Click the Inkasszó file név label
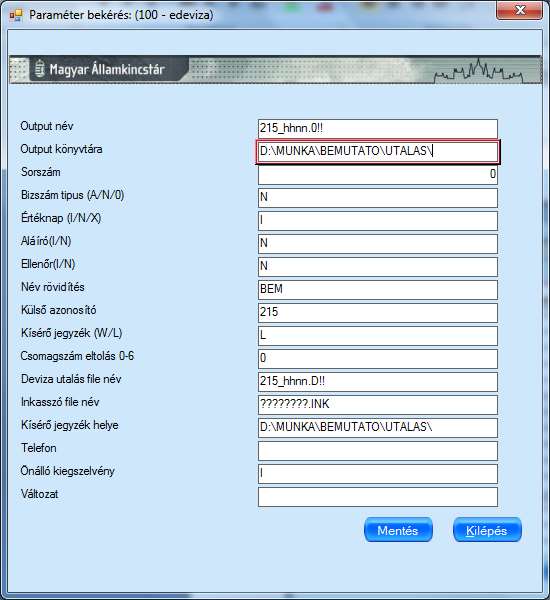Screen dimensions: 550x600 pyautogui.click(x=60, y=402)
